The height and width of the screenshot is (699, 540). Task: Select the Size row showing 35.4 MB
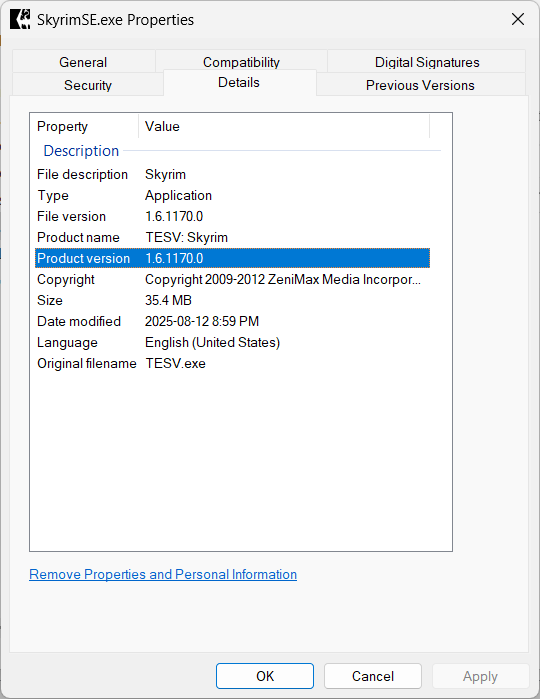tap(232, 300)
